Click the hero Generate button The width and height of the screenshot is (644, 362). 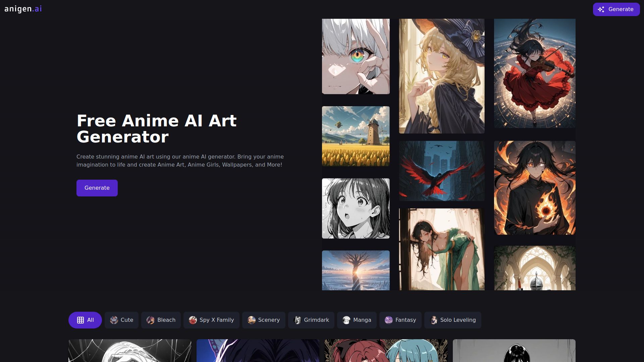pyautogui.click(x=97, y=188)
